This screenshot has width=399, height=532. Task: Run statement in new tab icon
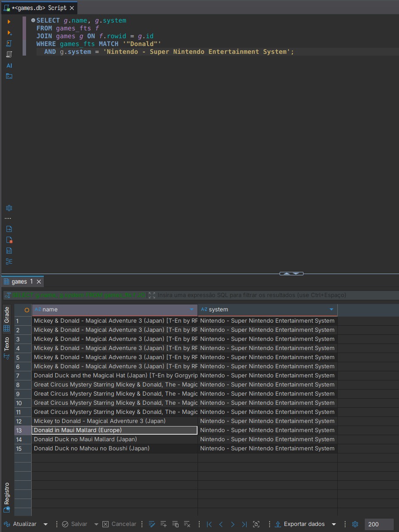pyautogui.click(x=9, y=33)
